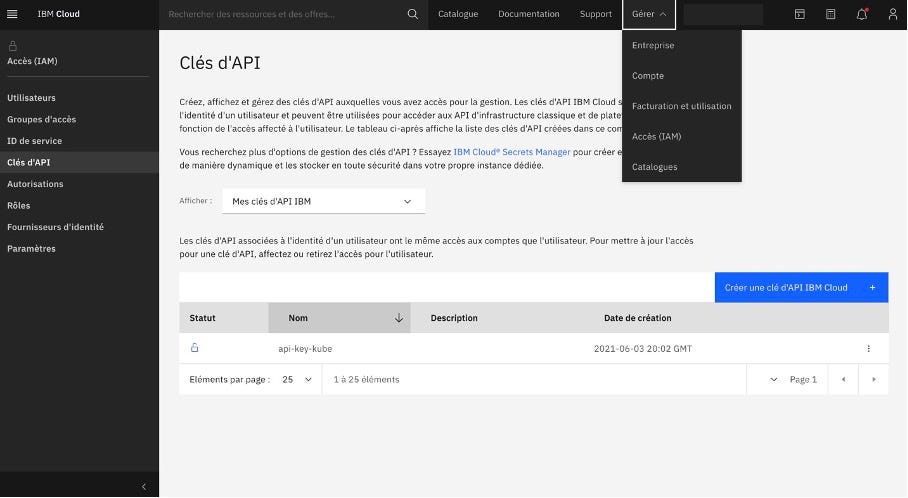Go to next page arrow

tap(873, 380)
